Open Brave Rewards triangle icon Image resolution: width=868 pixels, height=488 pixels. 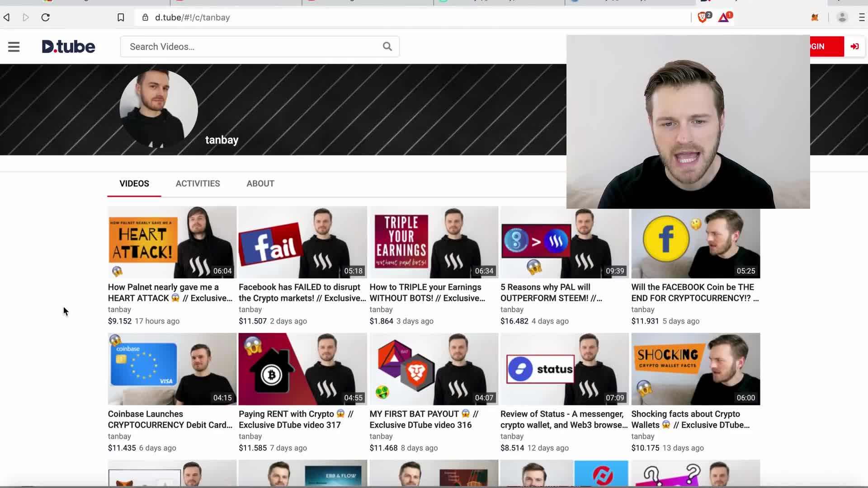pos(724,17)
